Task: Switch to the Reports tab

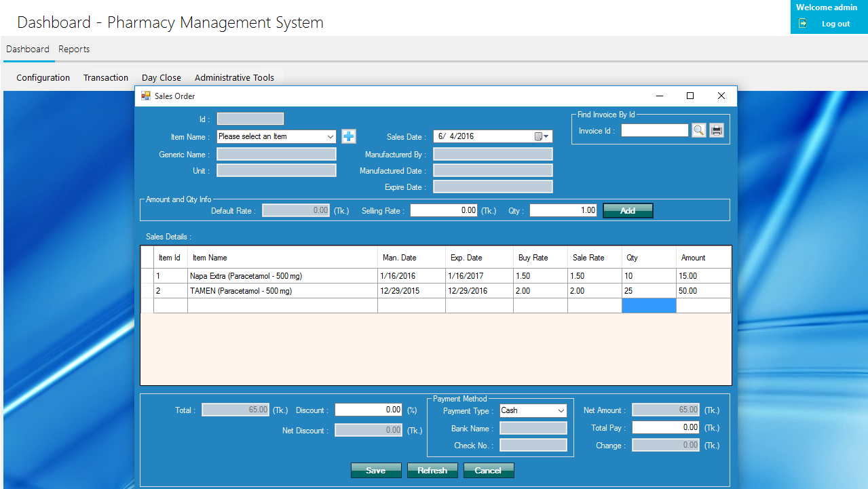Action: [x=74, y=49]
